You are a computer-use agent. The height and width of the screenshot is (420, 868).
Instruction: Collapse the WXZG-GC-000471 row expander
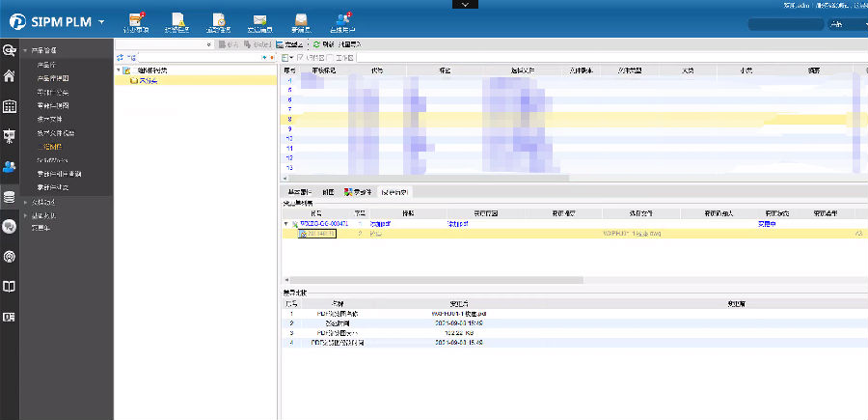[285, 223]
